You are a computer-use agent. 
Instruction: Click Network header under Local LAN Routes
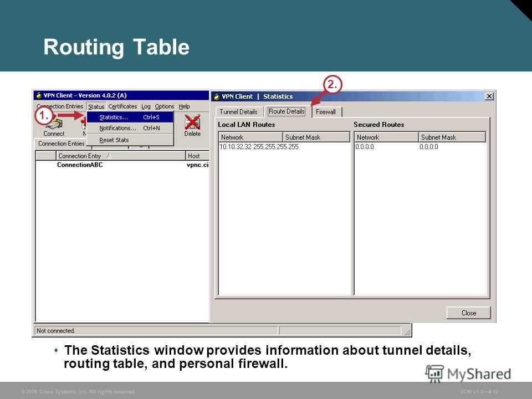(x=250, y=137)
